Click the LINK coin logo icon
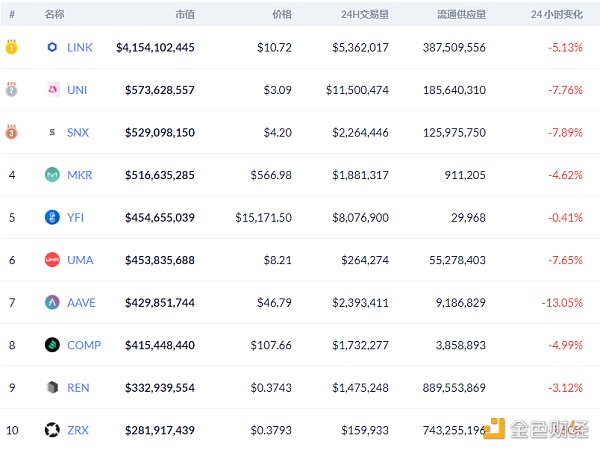This screenshot has height=450, width=600. (x=53, y=48)
